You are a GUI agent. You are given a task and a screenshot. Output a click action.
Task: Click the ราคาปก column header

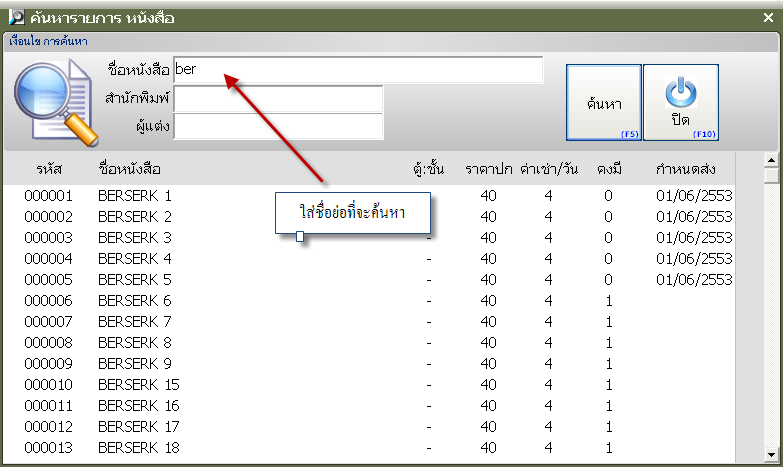point(489,169)
